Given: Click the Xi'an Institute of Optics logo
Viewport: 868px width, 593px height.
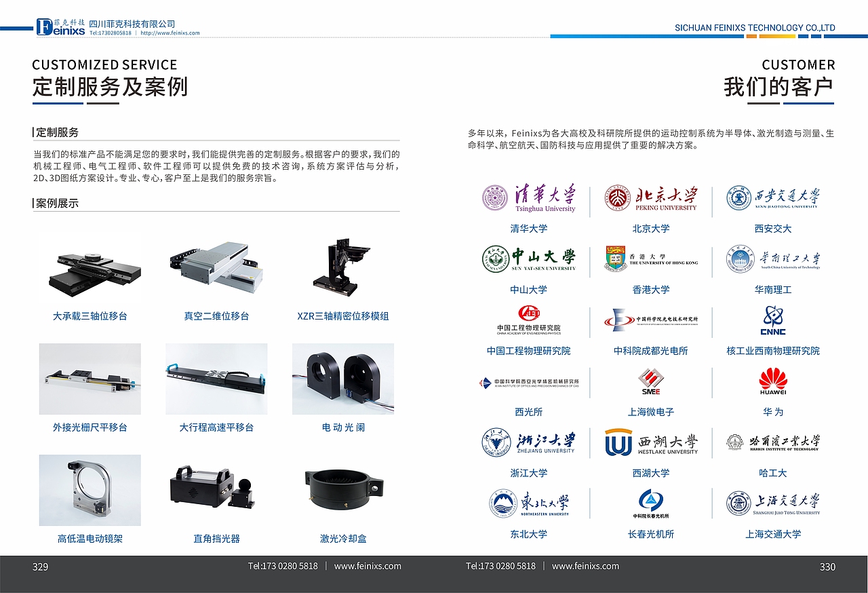Looking at the screenshot, I should point(529,383).
